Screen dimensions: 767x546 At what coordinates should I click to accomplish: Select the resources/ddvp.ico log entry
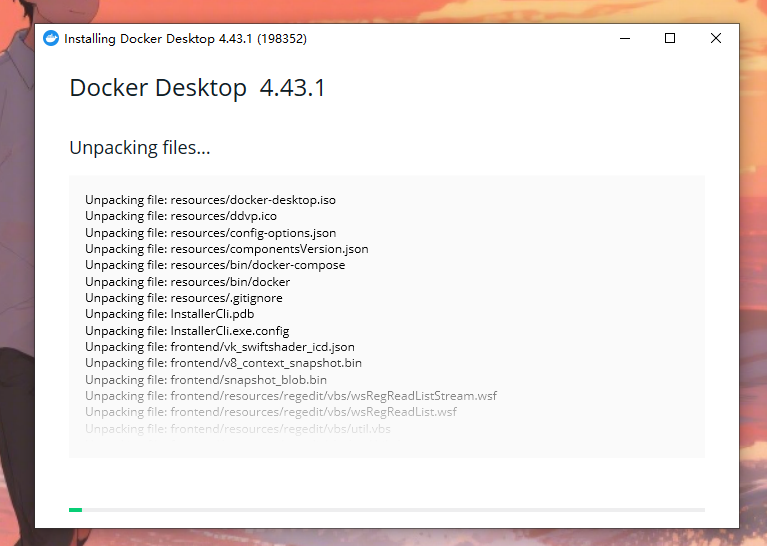click(x=180, y=216)
